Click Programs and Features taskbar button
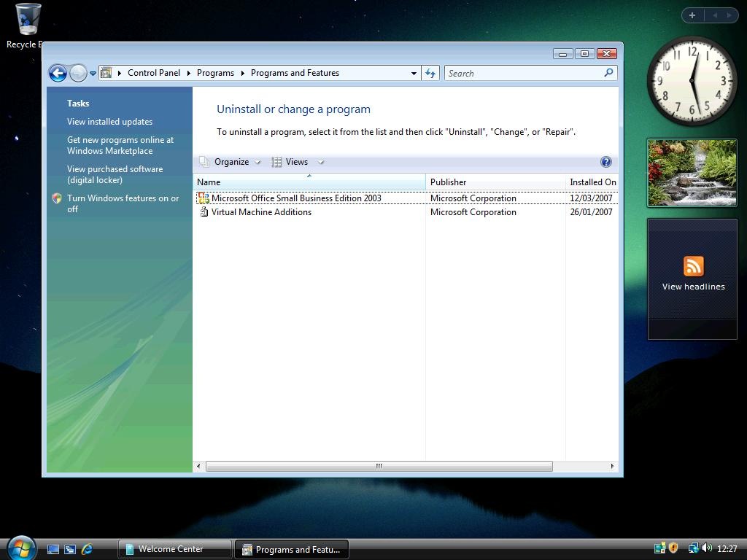The height and width of the screenshot is (560, 747). tap(292, 549)
